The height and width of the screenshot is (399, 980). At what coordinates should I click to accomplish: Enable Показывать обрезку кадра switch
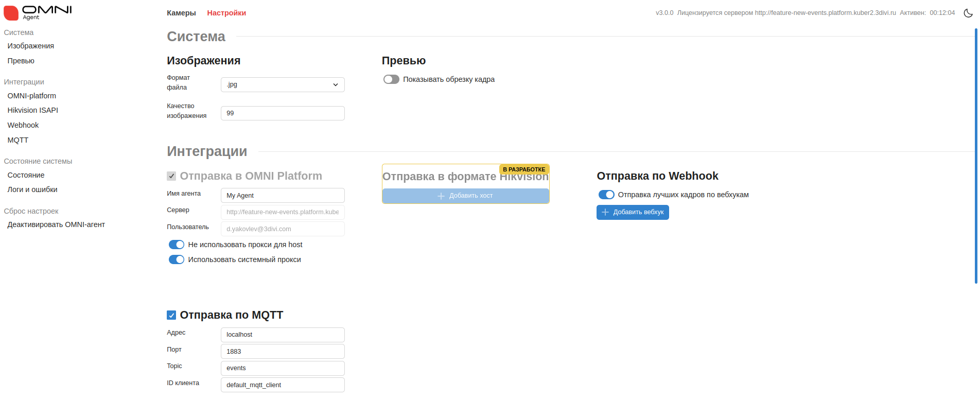pos(391,79)
